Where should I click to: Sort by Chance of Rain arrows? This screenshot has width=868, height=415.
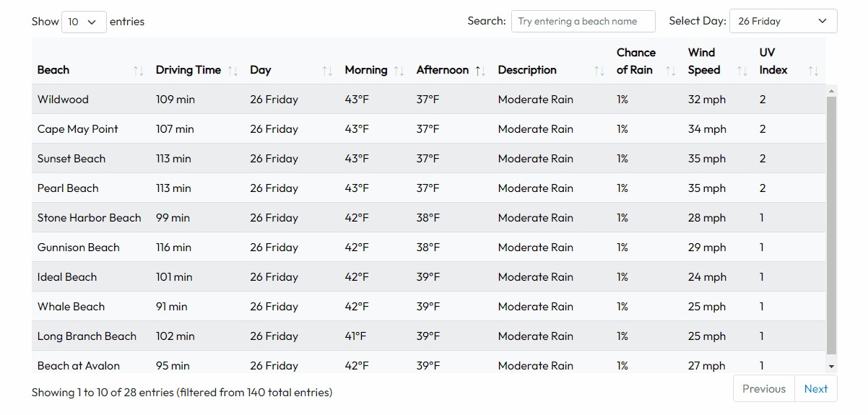[x=670, y=71]
